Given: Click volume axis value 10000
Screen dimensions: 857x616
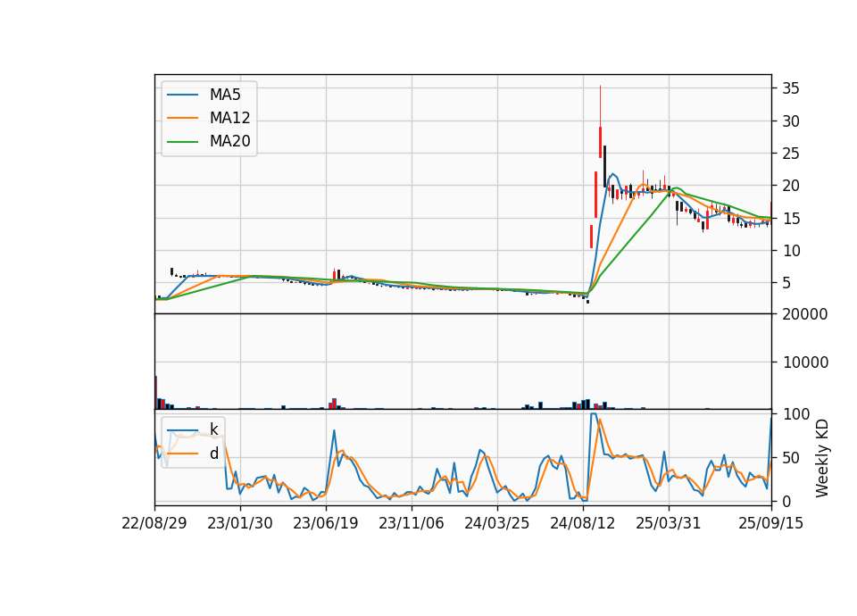Looking at the screenshot, I should (x=805, y=362).
